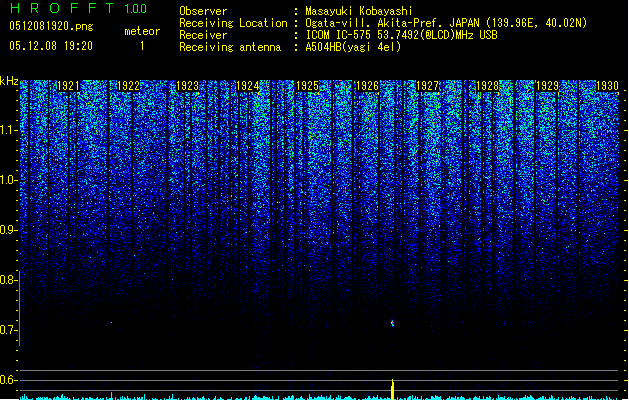The height and width of the screenshot is (400, 629).
Task: Click time marker 1929
Action: coord(547,86)
